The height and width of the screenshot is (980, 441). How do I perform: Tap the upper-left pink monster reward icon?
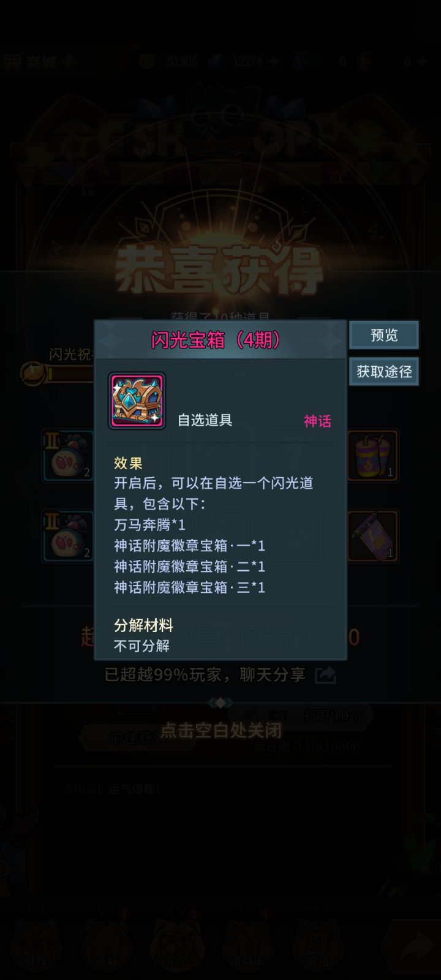tap(68, 455)
